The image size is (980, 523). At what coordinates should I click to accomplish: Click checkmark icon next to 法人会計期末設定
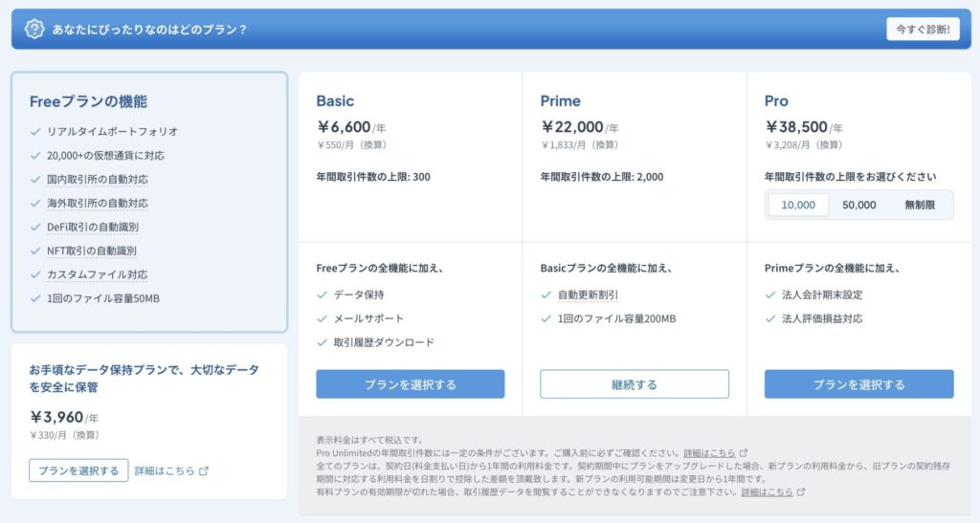770,294
